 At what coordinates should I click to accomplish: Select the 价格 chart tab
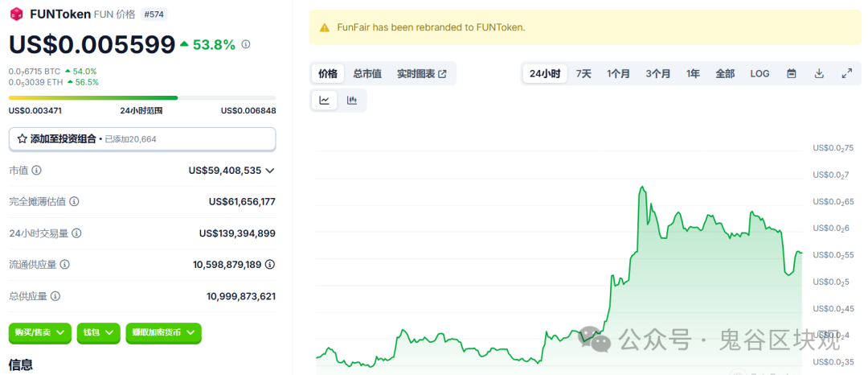(328, 74)
